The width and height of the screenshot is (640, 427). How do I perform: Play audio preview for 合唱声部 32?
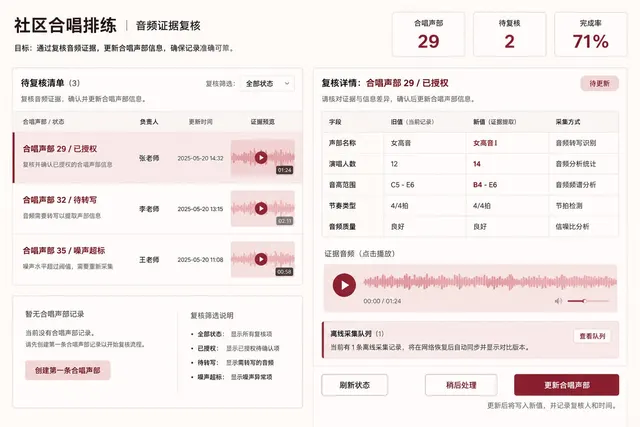[x=261, y=208]
